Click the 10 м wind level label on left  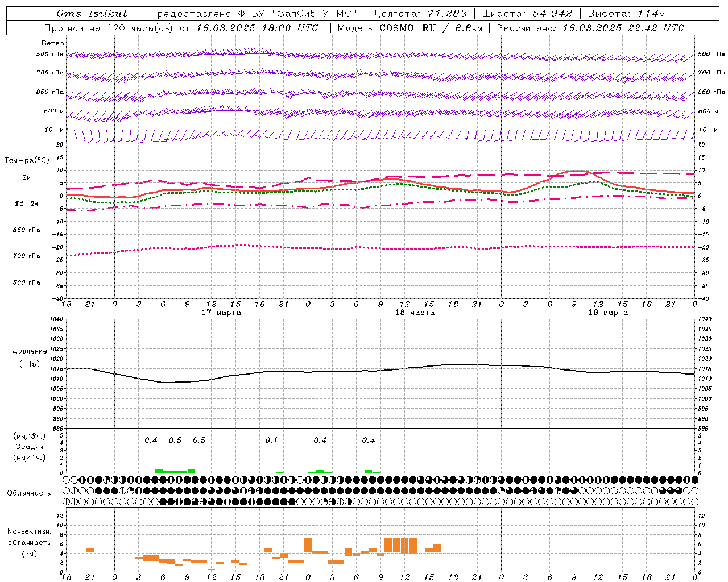point(54,130)
